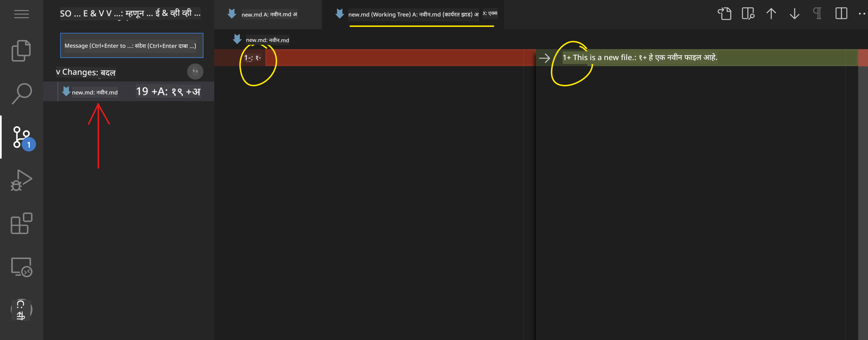Toggle the hamburger menu
Screen dimensions: 868x340
21,14
